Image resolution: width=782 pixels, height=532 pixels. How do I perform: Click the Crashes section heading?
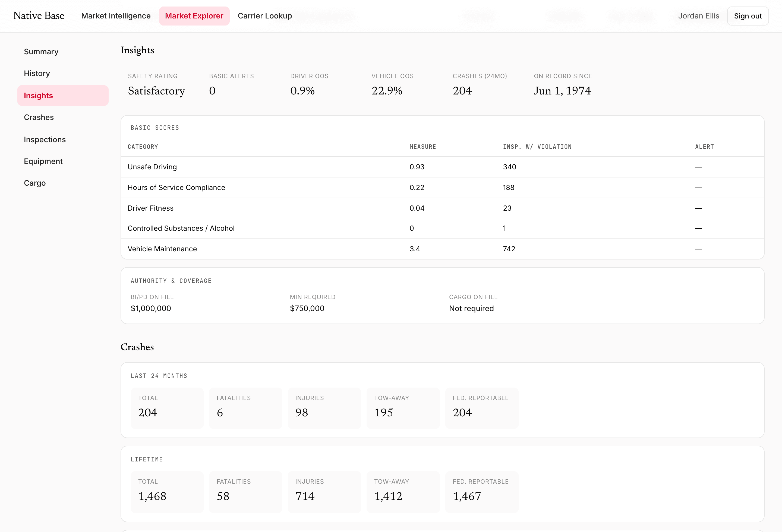tap(137, 347)
